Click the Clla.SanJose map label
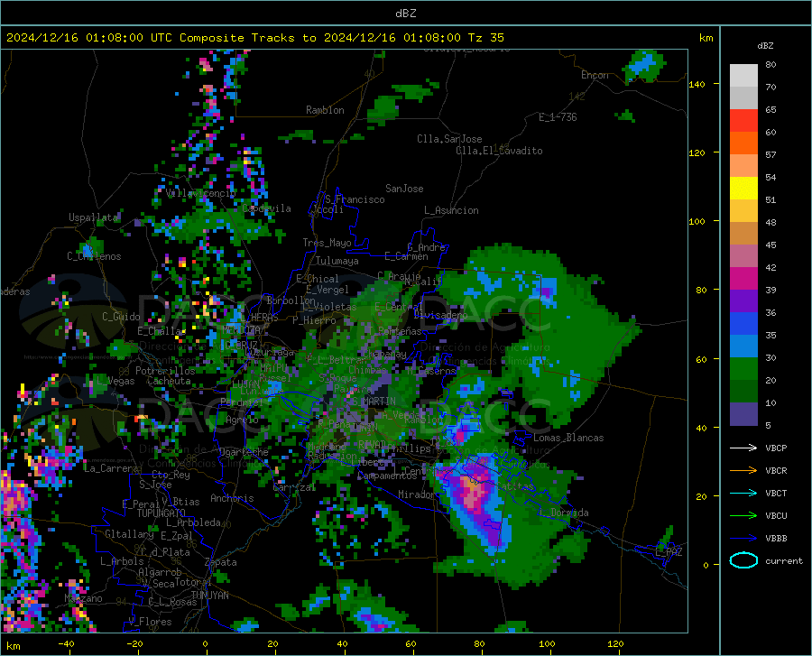Image resolution: width=812 pixels, height=656 pixels. [449, 139]
